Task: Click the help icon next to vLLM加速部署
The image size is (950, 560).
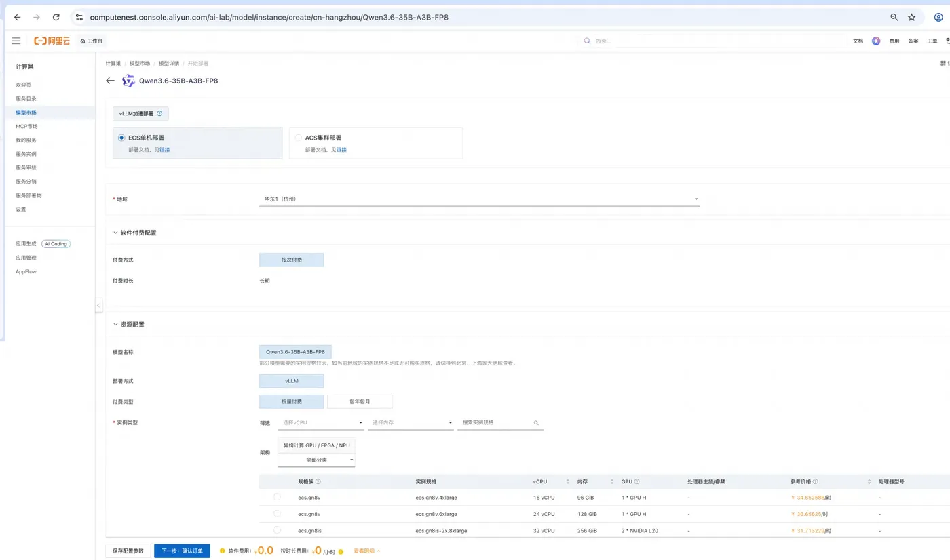Action: 159,113
